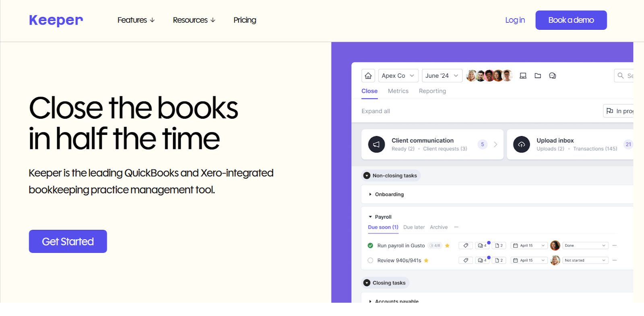Viewport: 644px width, 316px height.
Task: Switch to the Metrics tab
Action: (398, 91)
